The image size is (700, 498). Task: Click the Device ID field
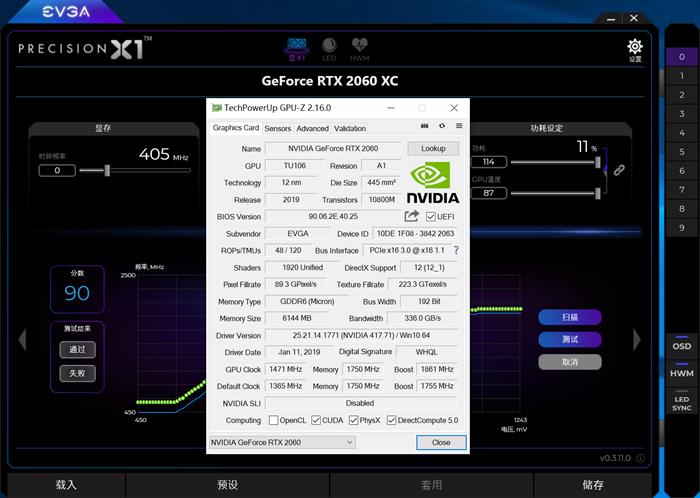pyautogui.click(x=415, y=233)
